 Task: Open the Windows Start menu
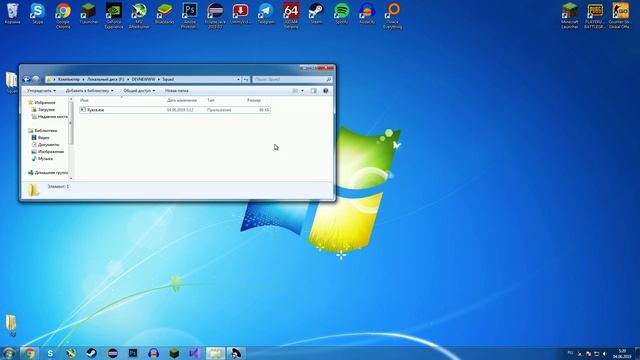tap(9, 353)
